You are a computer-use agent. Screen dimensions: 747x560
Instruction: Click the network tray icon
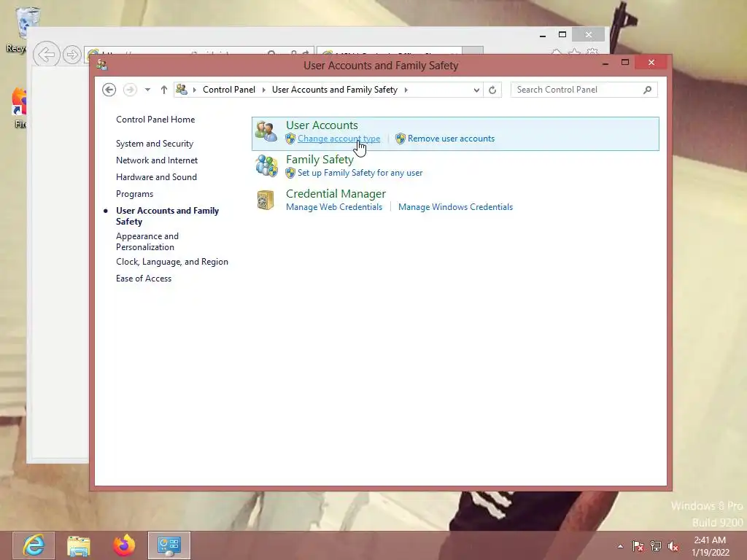[x=656, y=546]
